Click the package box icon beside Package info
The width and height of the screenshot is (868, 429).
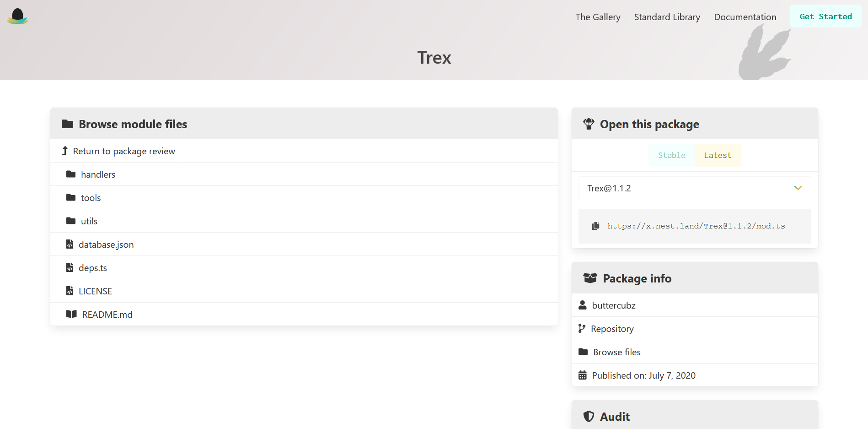coord(590,278)
